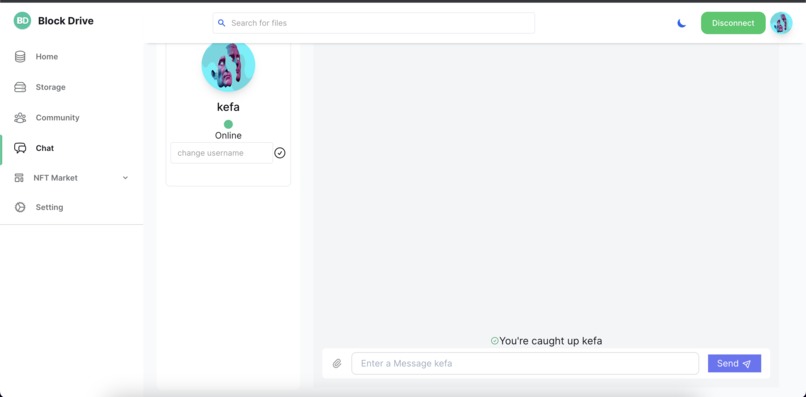
Task: Click the "Block Drive" title text
Action: [x=66, y=21]
